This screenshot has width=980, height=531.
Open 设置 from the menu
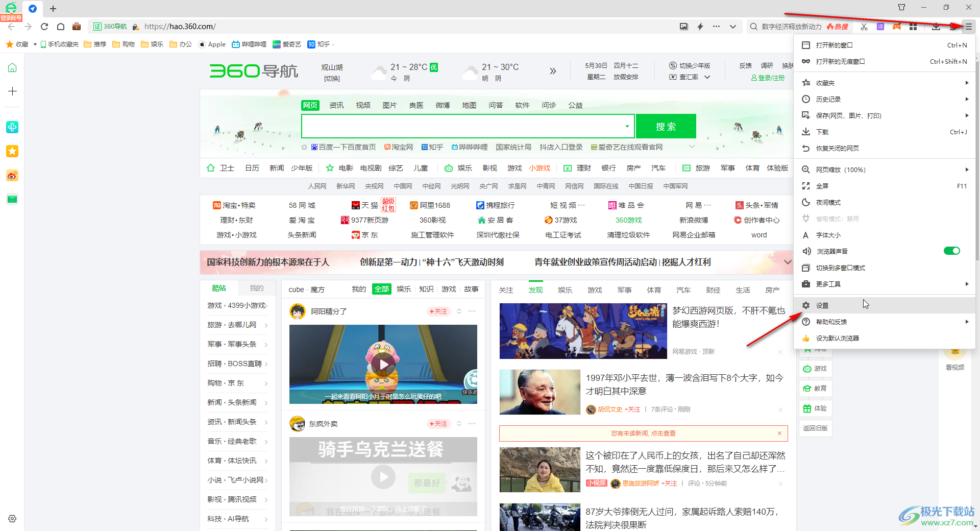point(885,305)
